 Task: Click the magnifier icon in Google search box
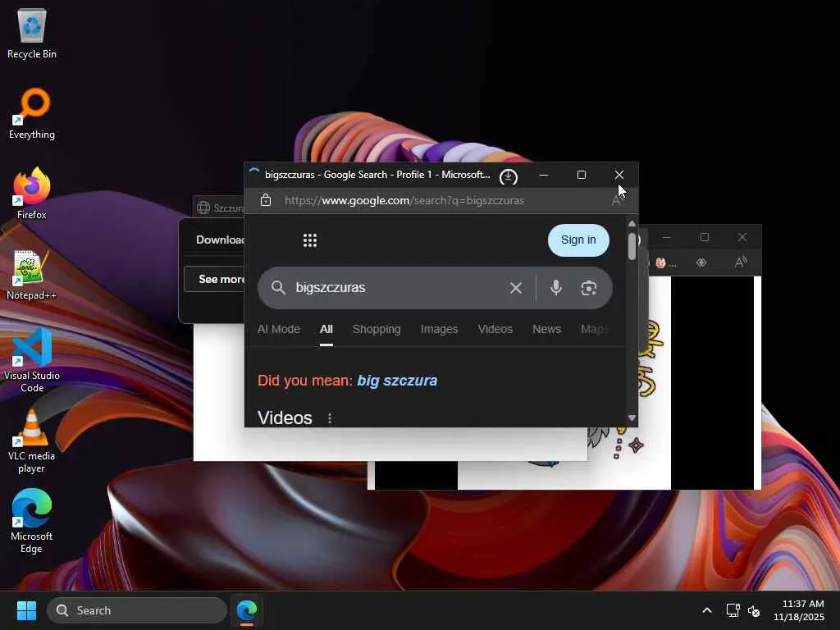pos(277,288)
